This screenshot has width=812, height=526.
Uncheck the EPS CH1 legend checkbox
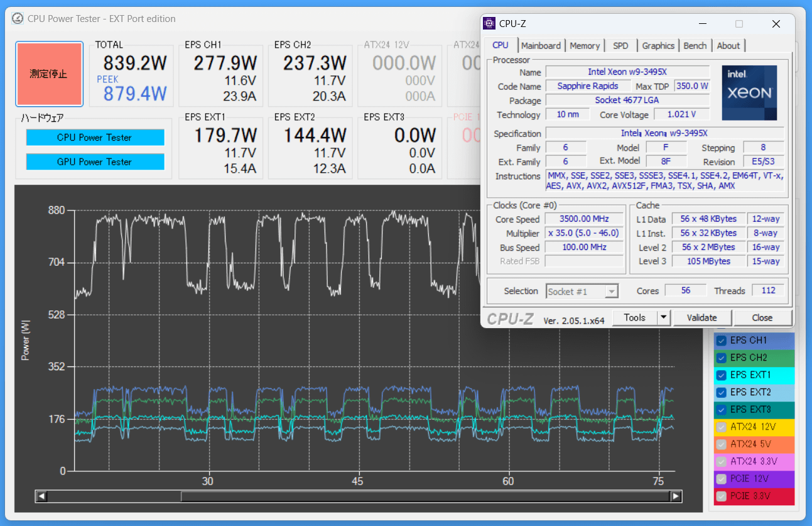[722, 341]
